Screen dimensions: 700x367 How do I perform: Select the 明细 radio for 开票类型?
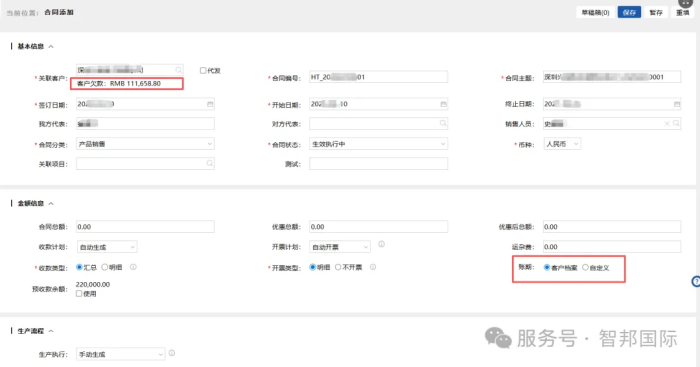pos(312,267)
